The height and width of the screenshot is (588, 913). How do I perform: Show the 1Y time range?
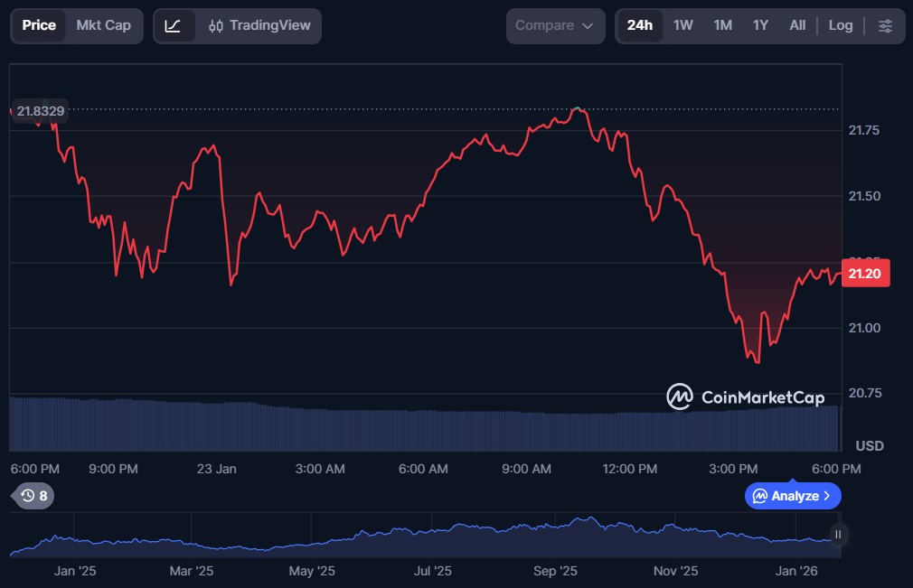[760, 25]
